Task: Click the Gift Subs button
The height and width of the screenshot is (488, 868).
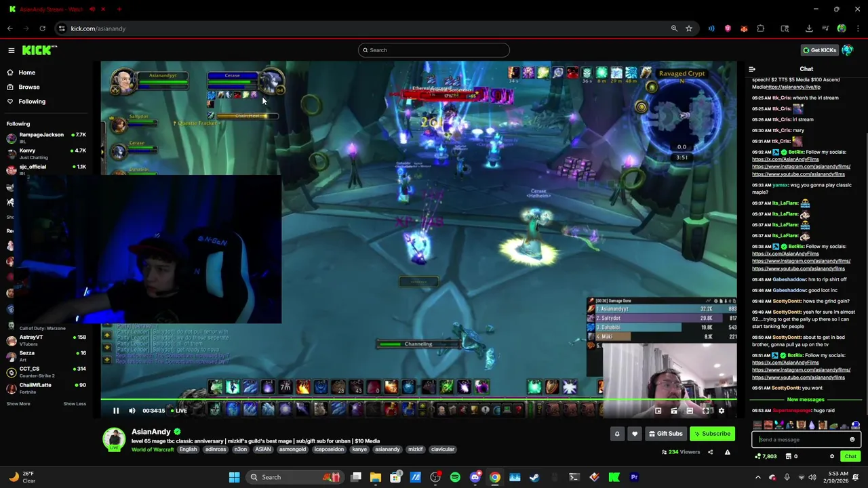Action: point(665,434)
